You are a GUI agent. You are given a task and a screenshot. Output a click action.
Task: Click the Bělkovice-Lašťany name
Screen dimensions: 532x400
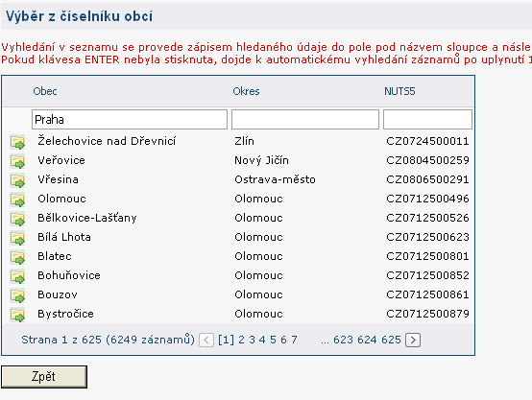[87, 218]
